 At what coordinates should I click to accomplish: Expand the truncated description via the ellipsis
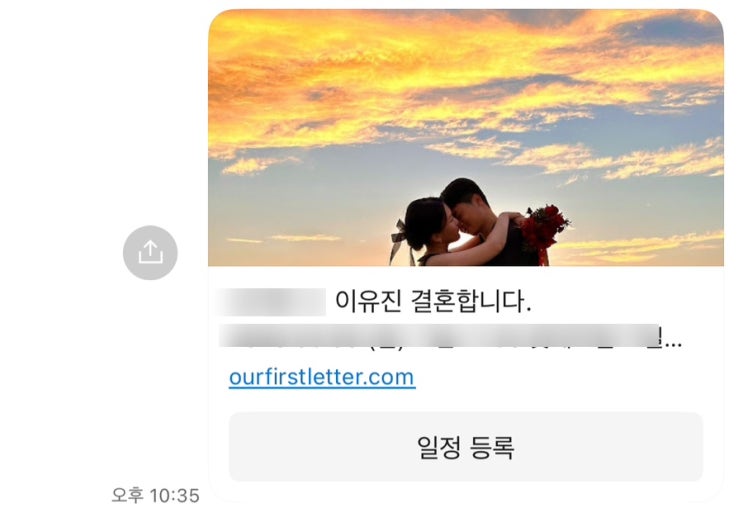point(672,342)
